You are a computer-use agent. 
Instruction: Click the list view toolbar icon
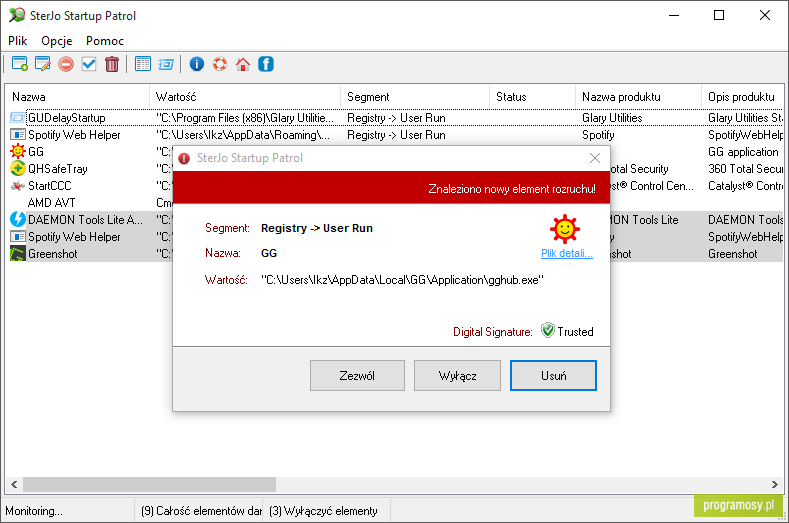[143, 64]
